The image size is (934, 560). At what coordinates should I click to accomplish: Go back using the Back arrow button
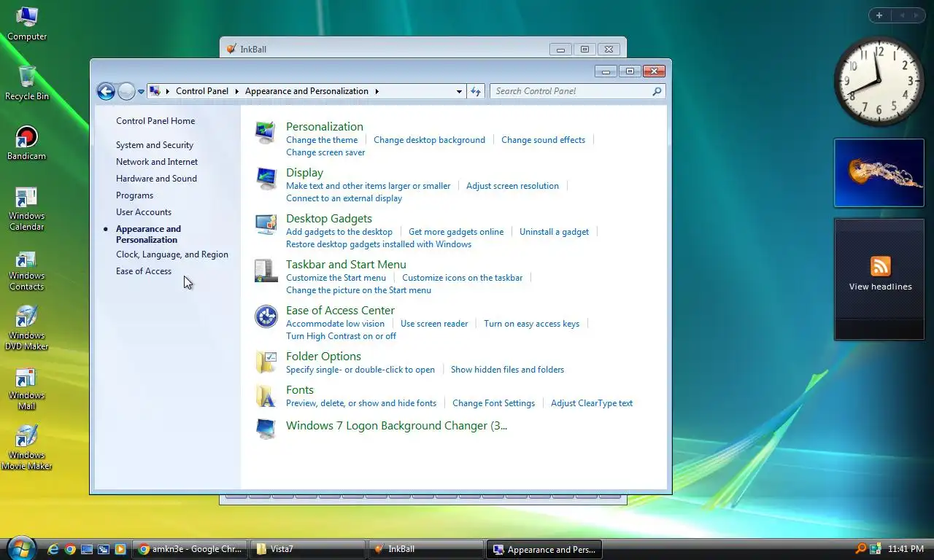106,91
